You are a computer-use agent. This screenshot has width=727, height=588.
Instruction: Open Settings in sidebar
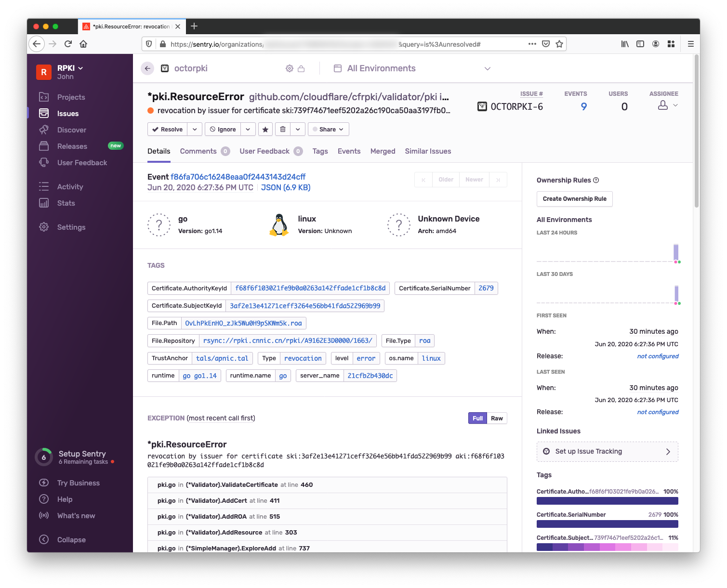[71, 227]
